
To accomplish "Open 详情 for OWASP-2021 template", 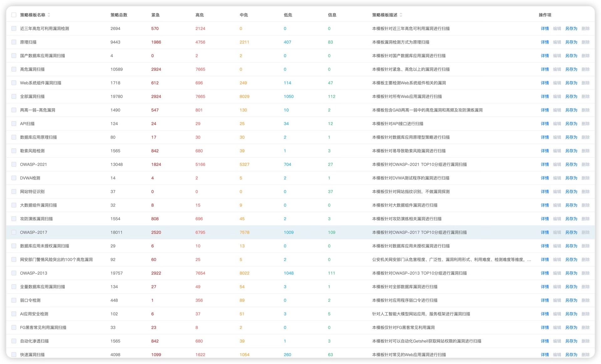I will pos(545,164).
